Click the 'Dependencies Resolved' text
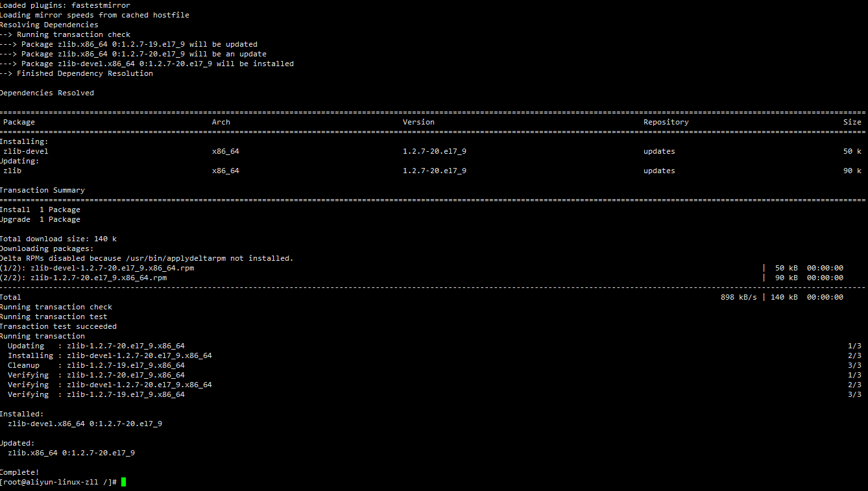This screenshot has width=868, height=491. pyautogui.click(x=47, y=93)
